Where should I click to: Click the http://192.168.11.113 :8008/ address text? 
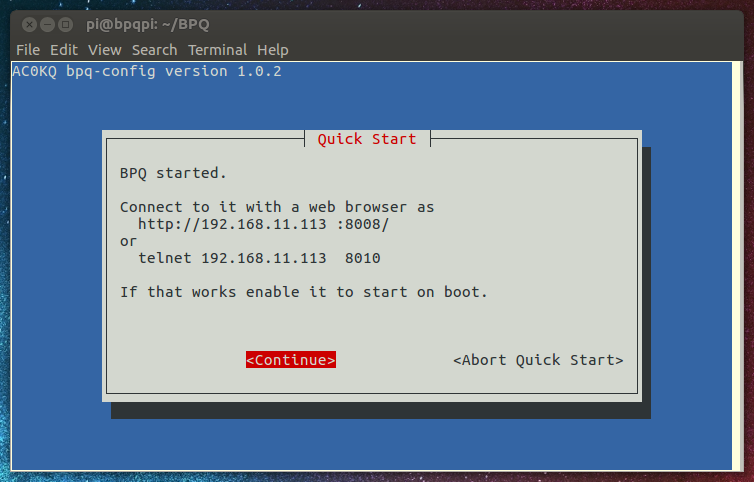coord(264,224)
